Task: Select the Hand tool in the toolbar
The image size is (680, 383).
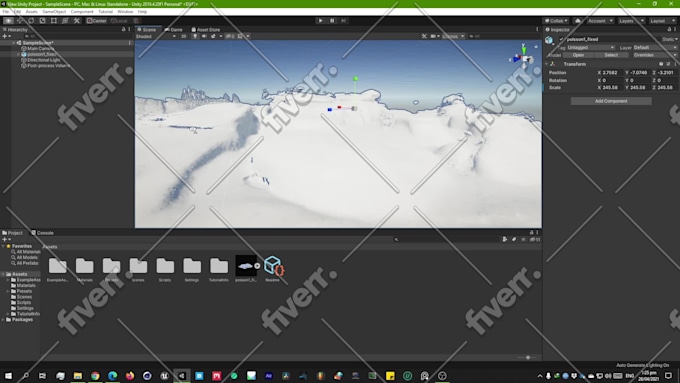Action: coord(8,20)
